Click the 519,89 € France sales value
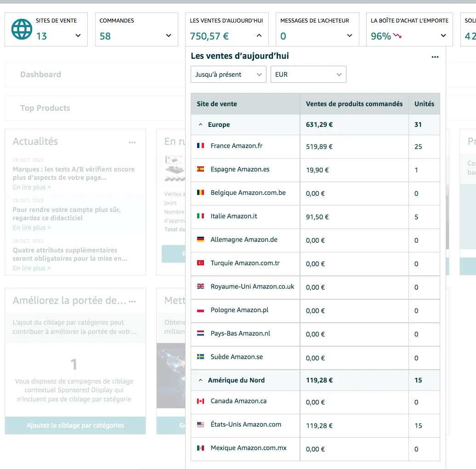 tap(319, 147)
